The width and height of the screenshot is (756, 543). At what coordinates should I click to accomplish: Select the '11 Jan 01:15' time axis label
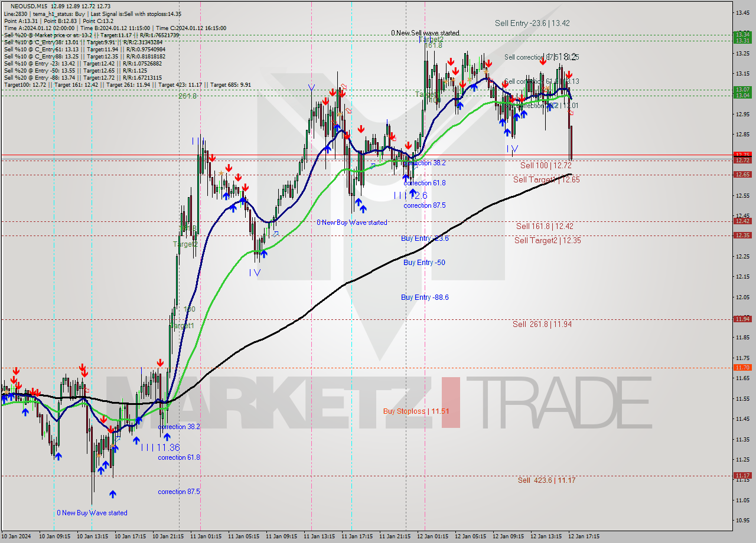coord(206,537)
